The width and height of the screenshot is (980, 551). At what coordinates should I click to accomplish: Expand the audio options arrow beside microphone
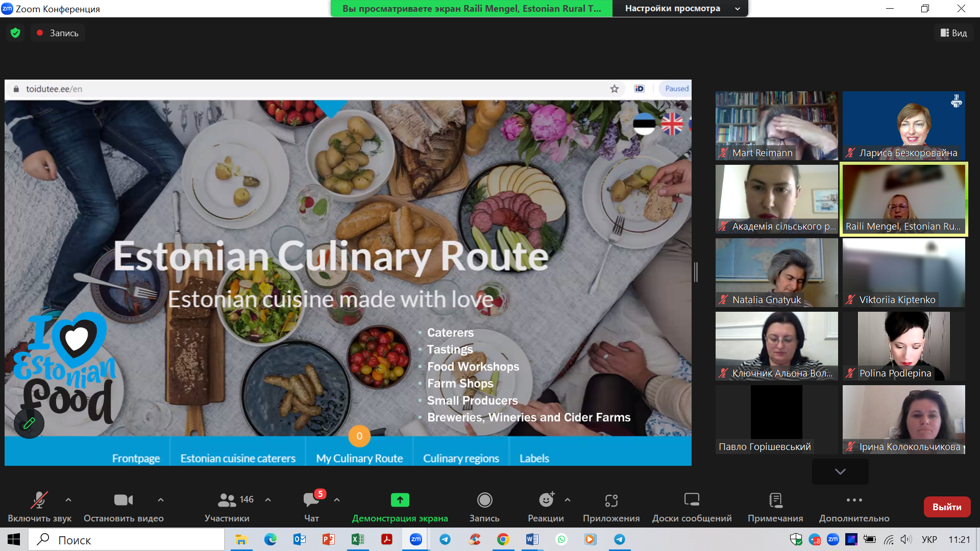(x=68, y=500)
